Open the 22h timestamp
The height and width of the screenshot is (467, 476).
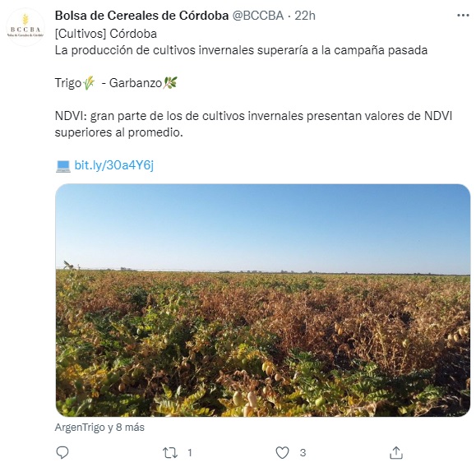[x=305, y=16]
